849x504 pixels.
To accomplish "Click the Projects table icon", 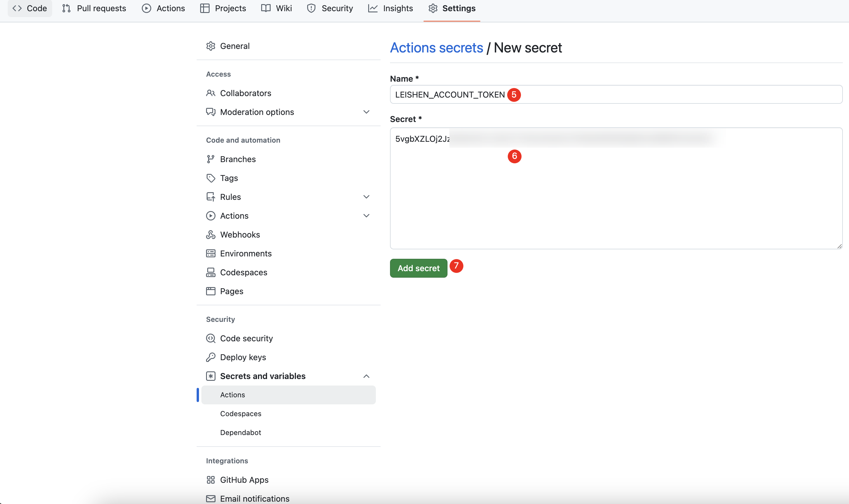I will click(205, 8).
